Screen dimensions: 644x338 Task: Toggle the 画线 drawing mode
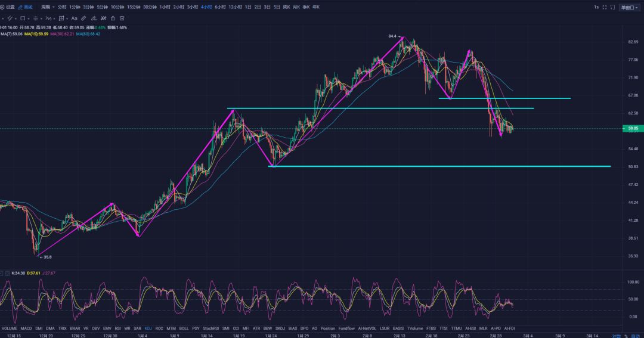tap(25, 7)
